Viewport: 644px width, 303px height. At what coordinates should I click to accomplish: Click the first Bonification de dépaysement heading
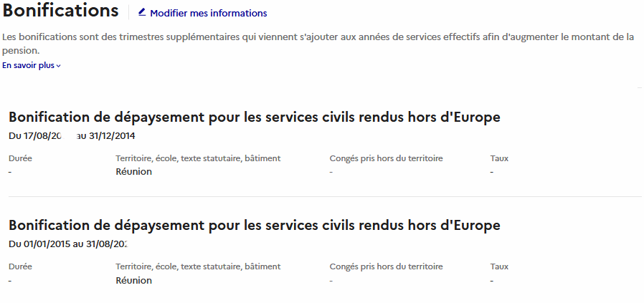click(x=254, y=117)
